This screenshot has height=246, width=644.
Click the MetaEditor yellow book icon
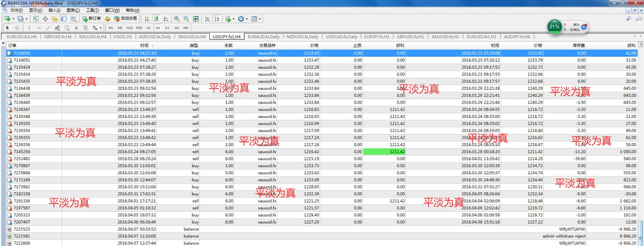(x=107, y=18)
